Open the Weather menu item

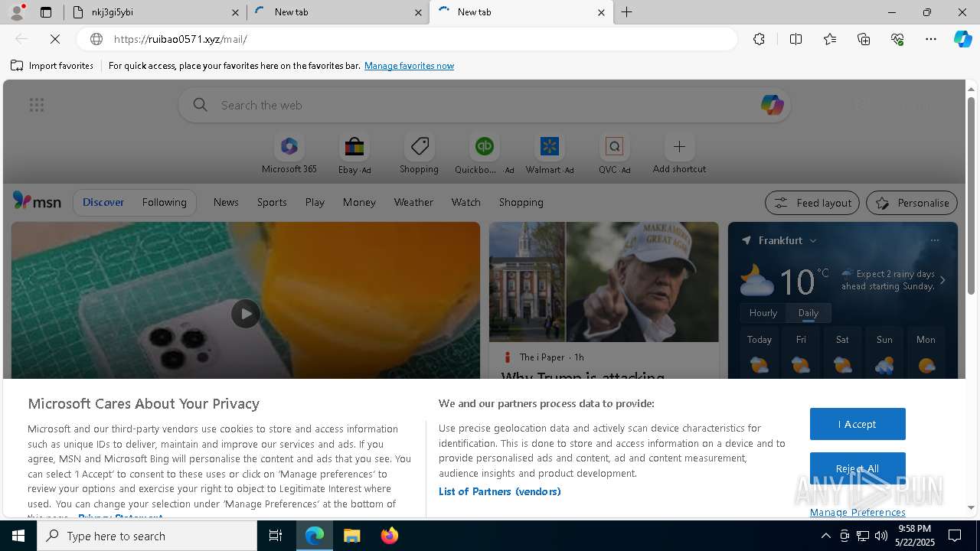pyautogui.click(x=413, y=202)
